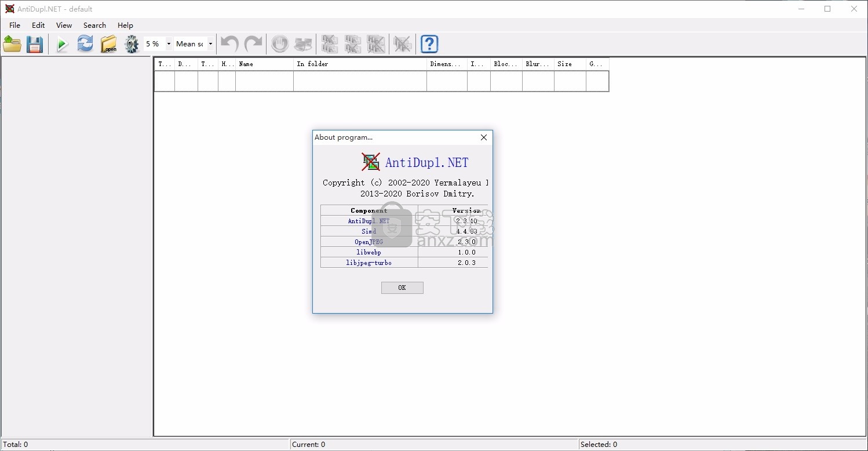Open the Help menu

pos(125,26)
